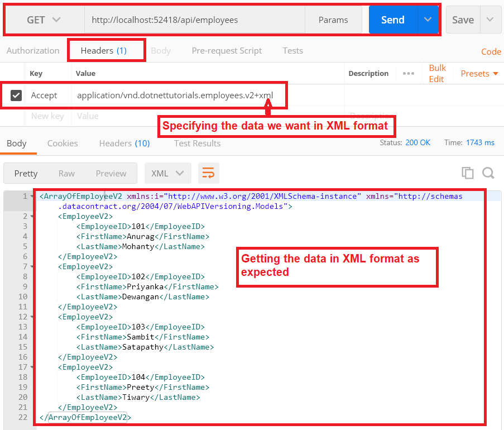Collapse the EmployeeV2 node at line 7

click(32, 266)
